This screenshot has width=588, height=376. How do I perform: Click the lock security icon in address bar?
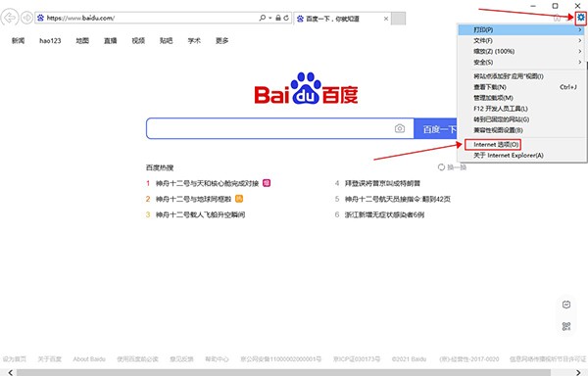(278, 18)
